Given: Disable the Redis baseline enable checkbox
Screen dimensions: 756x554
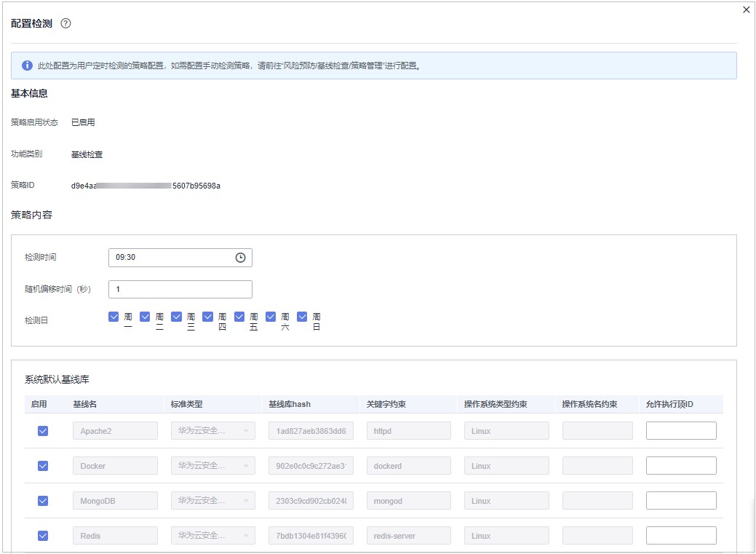Looking at the screenshot, I should (x=43, y=536).
